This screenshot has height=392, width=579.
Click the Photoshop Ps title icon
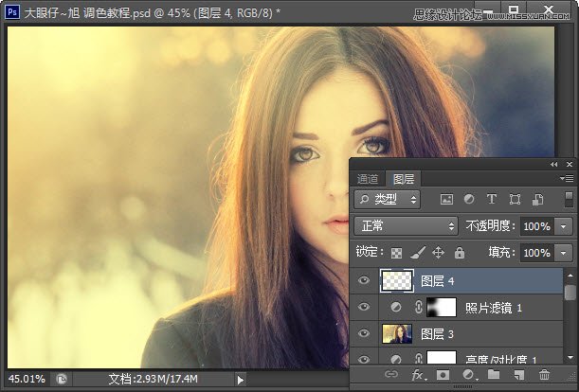[x=11, y=11]
